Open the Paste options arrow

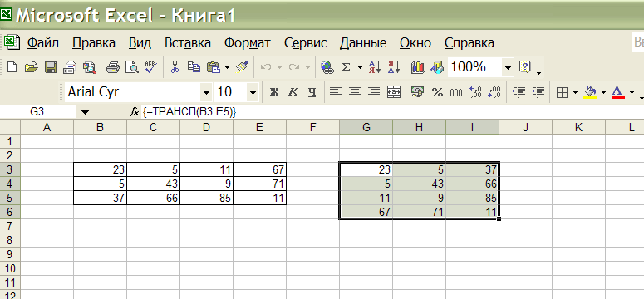tap(227, 67)
